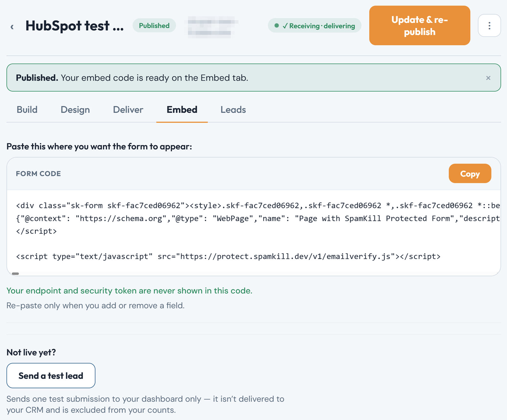View the Leads tab
Image resolution: width=507 pixels, height=420 pixels.
pyautogui.click(x=233, y=110)
